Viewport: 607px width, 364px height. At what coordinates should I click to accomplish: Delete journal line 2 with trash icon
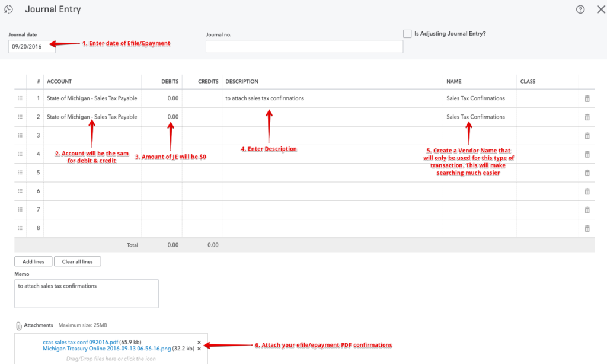(587, 117)
